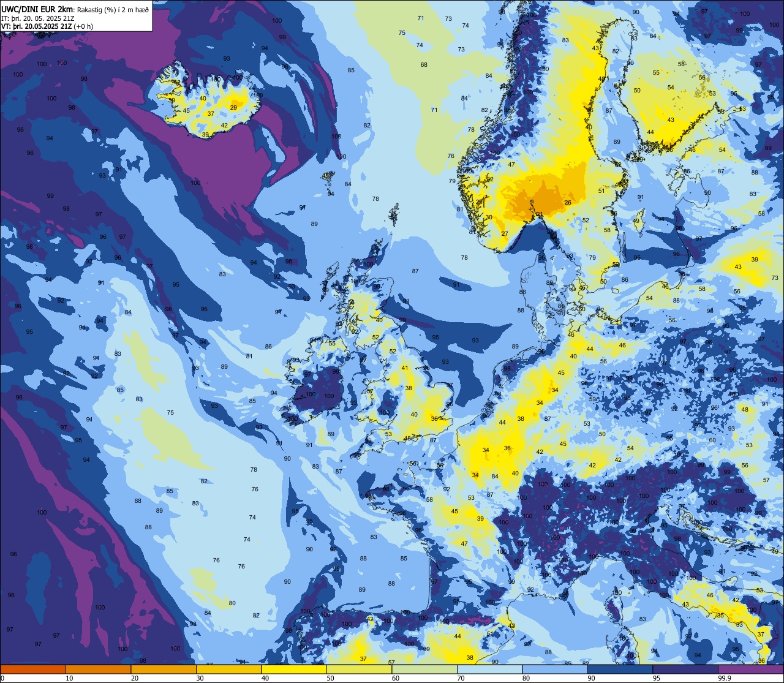Click the legend label "30"
The width and height of the screenshot is (784, 683).
[x=200, y=678]
